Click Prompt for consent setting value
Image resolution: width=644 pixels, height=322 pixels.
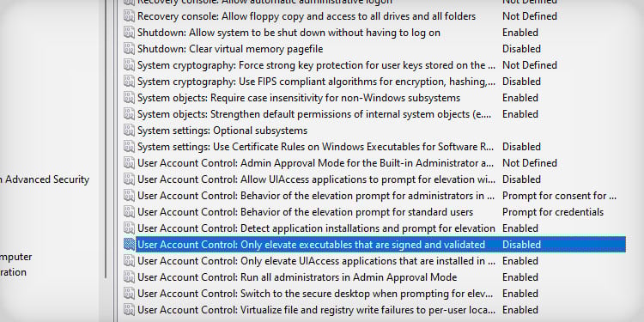tap(559, 196)
